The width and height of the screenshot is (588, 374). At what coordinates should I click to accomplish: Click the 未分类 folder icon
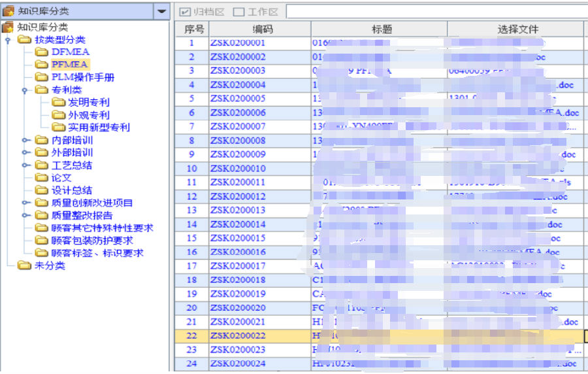coord(24,265)
